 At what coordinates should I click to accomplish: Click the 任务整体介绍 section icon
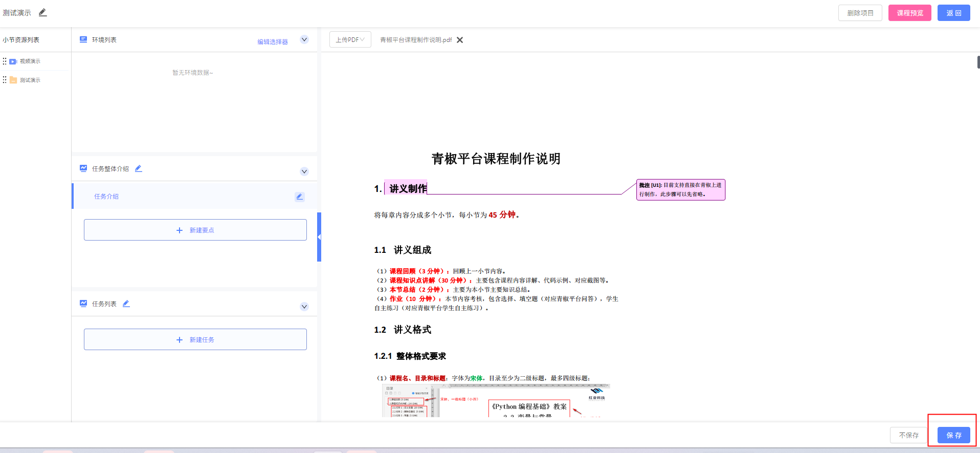pyautogui.click(x=83, y=168)
